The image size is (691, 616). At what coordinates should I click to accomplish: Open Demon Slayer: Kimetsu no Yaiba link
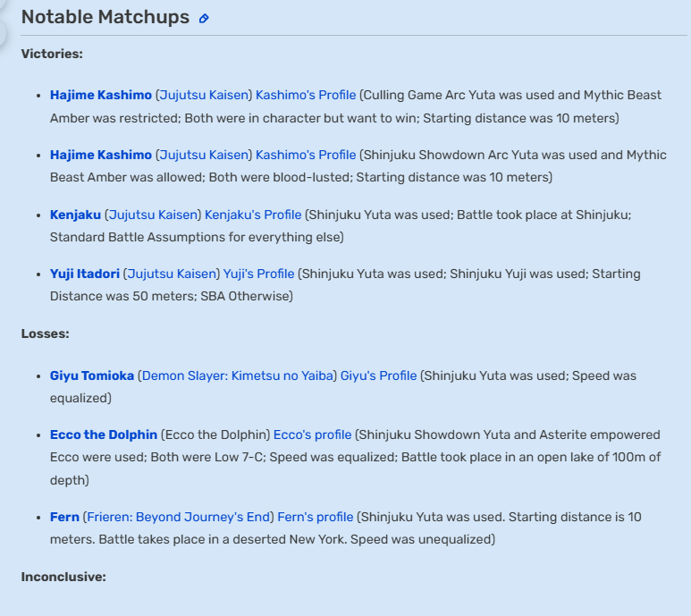(238, 376)
